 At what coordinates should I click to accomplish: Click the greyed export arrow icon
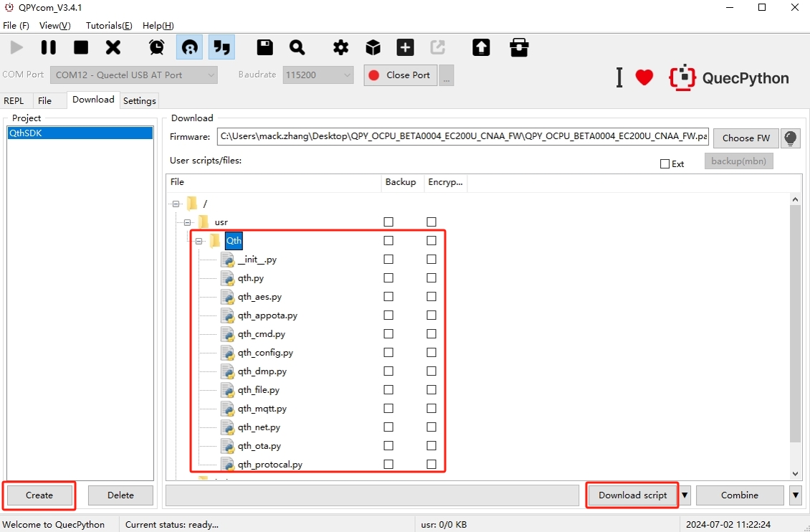click(437, 47)
